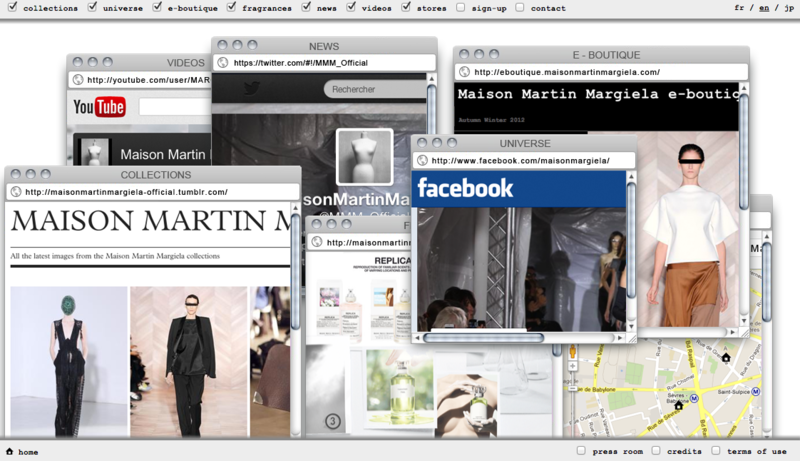The height and width of the screenshot is (461, 800).
Task: Click numbered 3 circle in Fragrances window
Action: [x=333, y=421]
